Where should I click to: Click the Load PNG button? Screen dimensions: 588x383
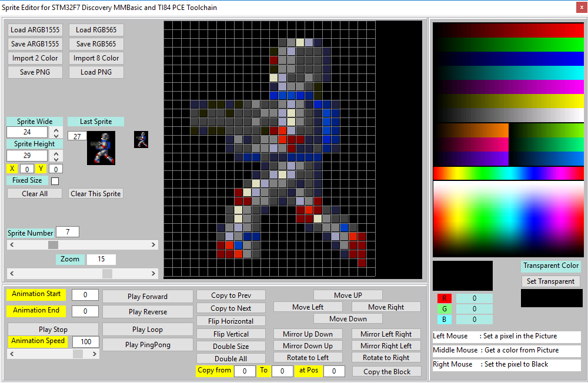click(96, 72)
